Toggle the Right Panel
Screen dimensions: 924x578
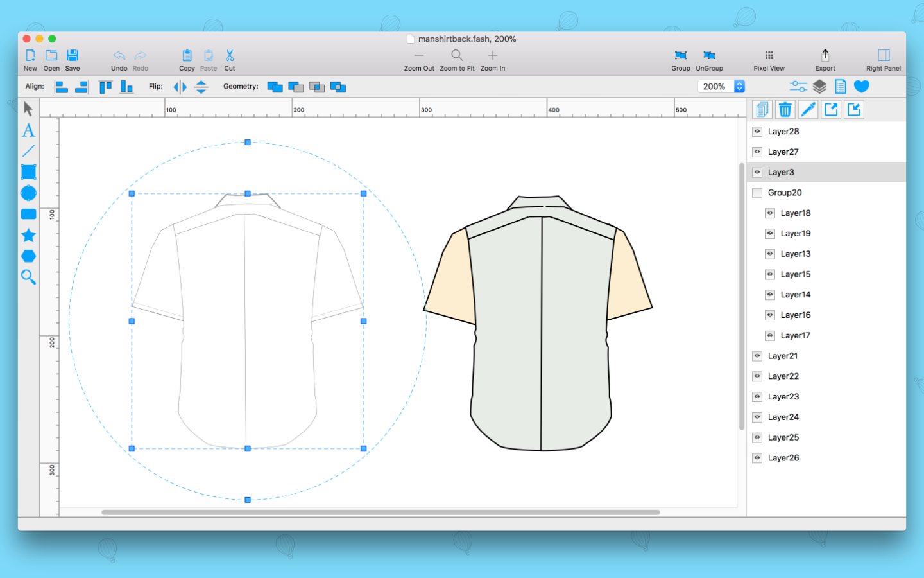883,60
